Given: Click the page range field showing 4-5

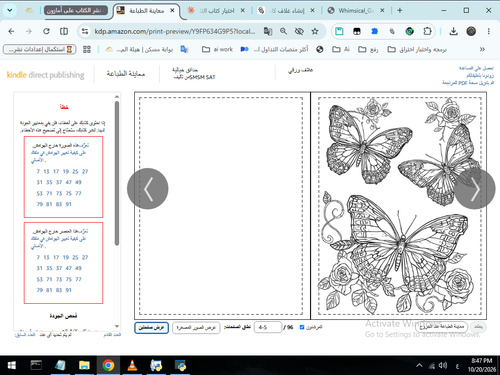Looking at the screenshot, I should (x=268, y=327).
